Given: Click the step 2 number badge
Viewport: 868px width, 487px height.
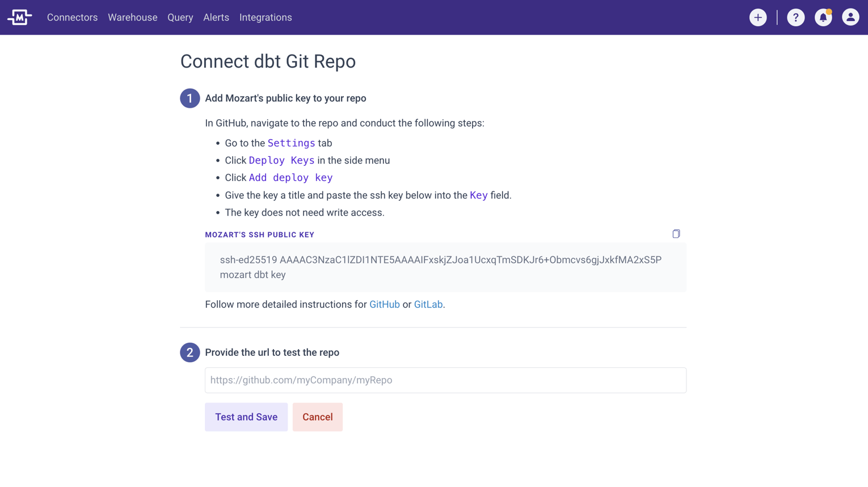Looking at the screenshot, I should [189, 352].
